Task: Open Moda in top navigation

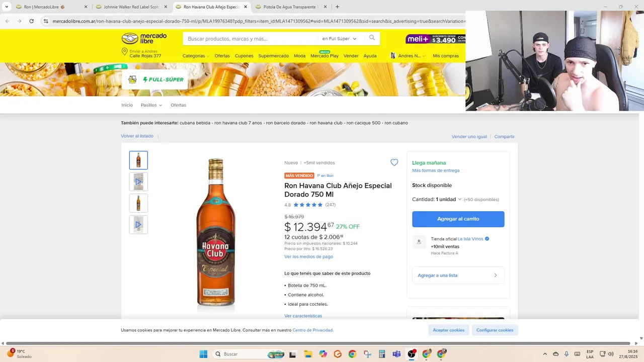Action: [x=300, y=56]
